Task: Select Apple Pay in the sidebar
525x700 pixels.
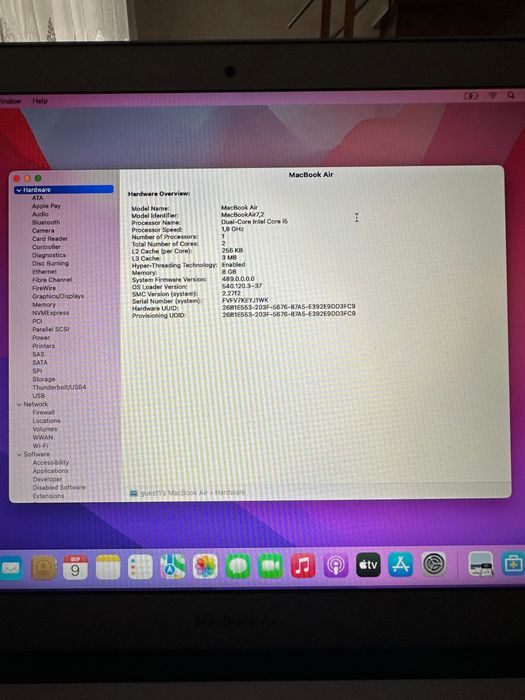Action: tap(46, 206)
